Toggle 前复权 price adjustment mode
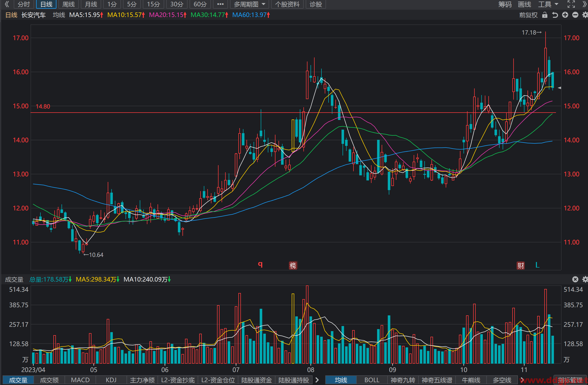Image resolution: width=588 pixels, height=385 pixels. (529, 15)
